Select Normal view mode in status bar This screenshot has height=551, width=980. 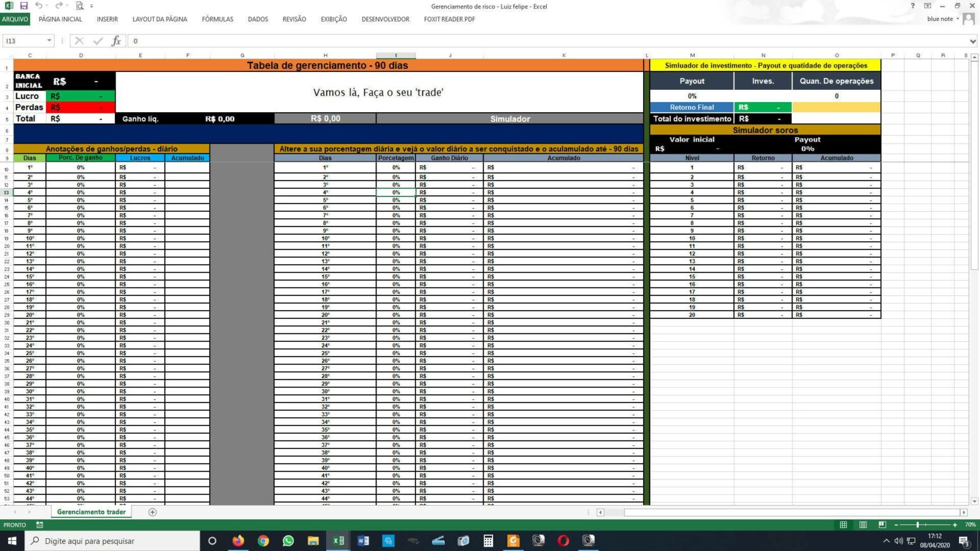[x=843, y=525]
